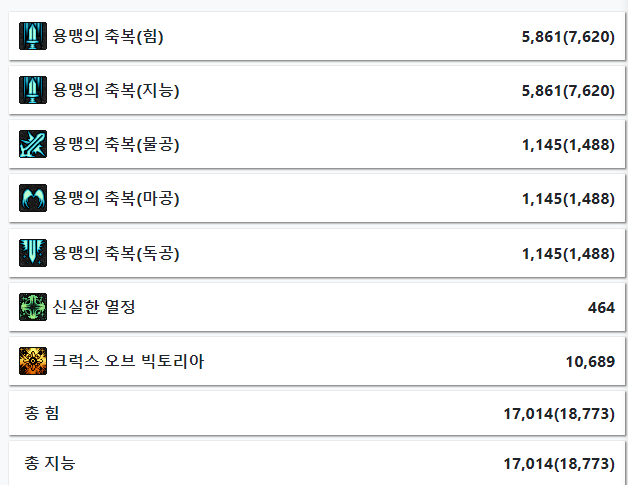
Task: Select the 용맹의 축복(독공) label
Action: point(116,254)
